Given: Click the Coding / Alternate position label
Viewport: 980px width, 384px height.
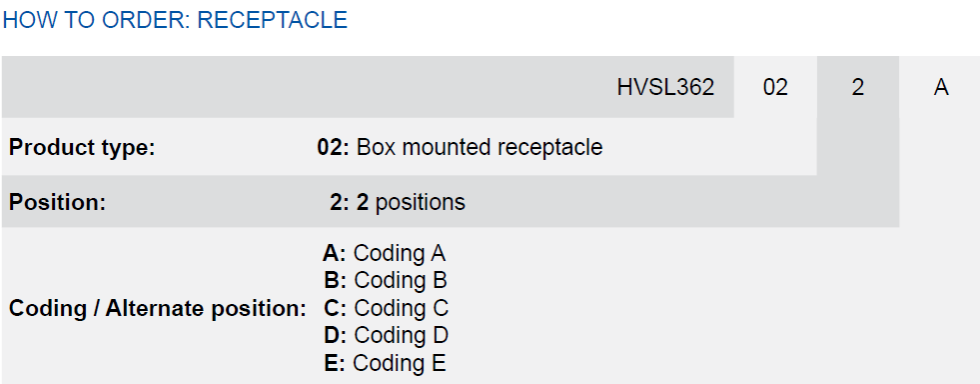Looking at the screenshot, I should tap(158, 308).
